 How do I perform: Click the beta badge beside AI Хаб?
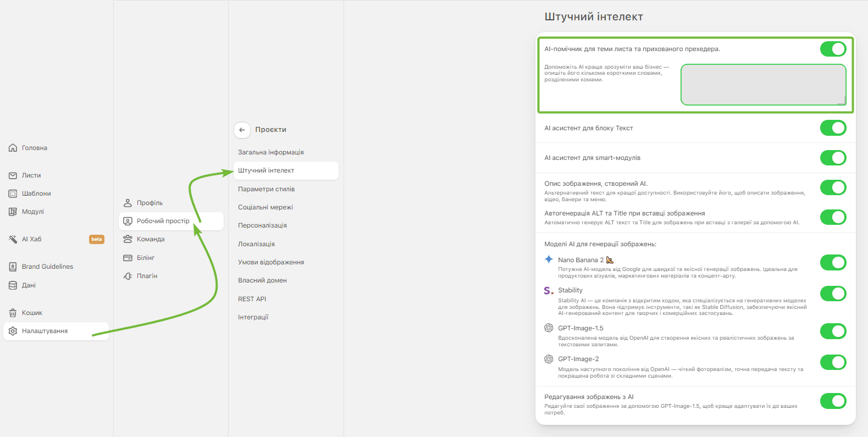pyautogui.click(x=97, y=239)
